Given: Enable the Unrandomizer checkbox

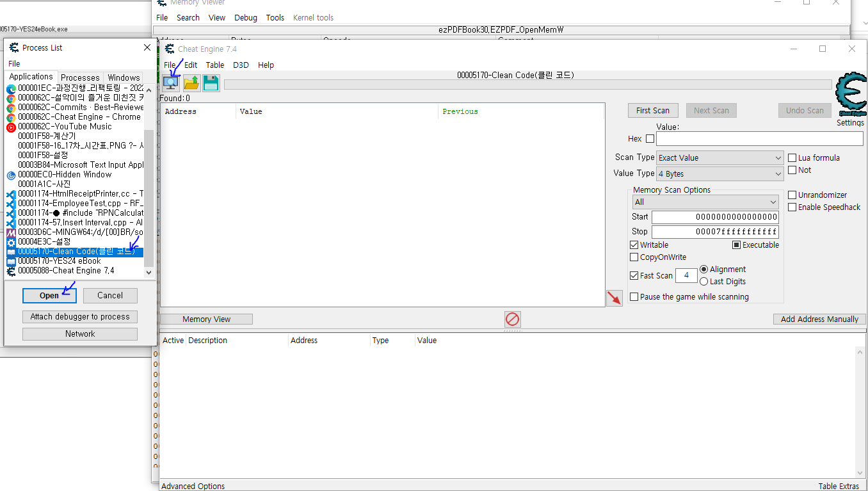Looking at the screenshot, I should [x=792, y=195].
